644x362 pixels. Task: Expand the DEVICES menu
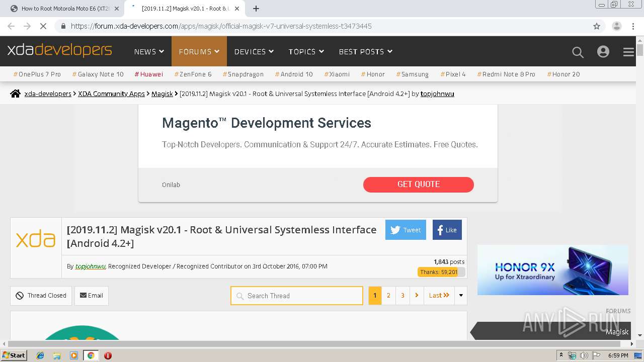254,51
